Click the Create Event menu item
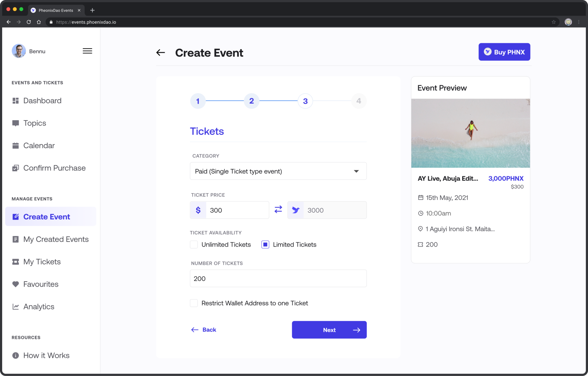The image size is (588, 376). tap(47, 217)
